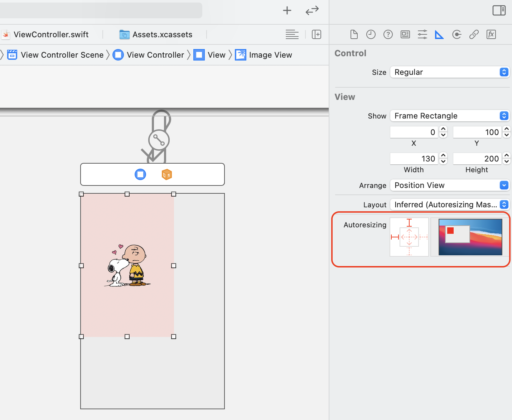The height and width of the screenshot is (420, 512).
Task: Increment the X value stepper
Action: coord(443,129)
